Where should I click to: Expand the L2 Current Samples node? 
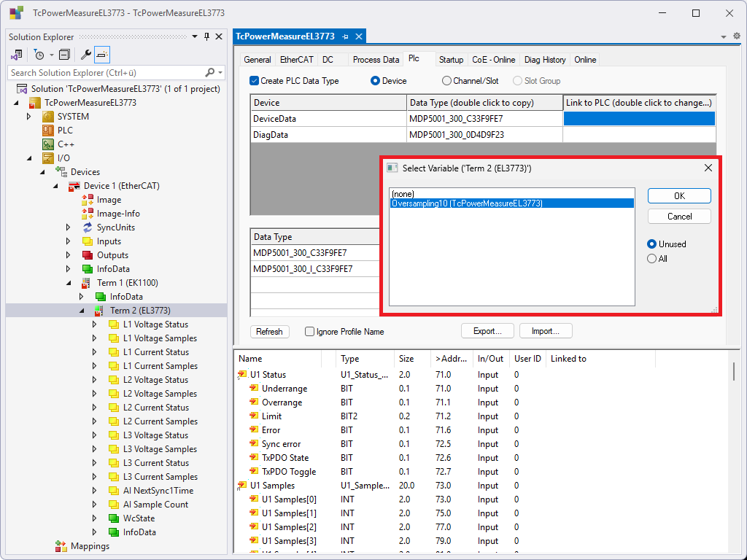(x=94, y=421)
